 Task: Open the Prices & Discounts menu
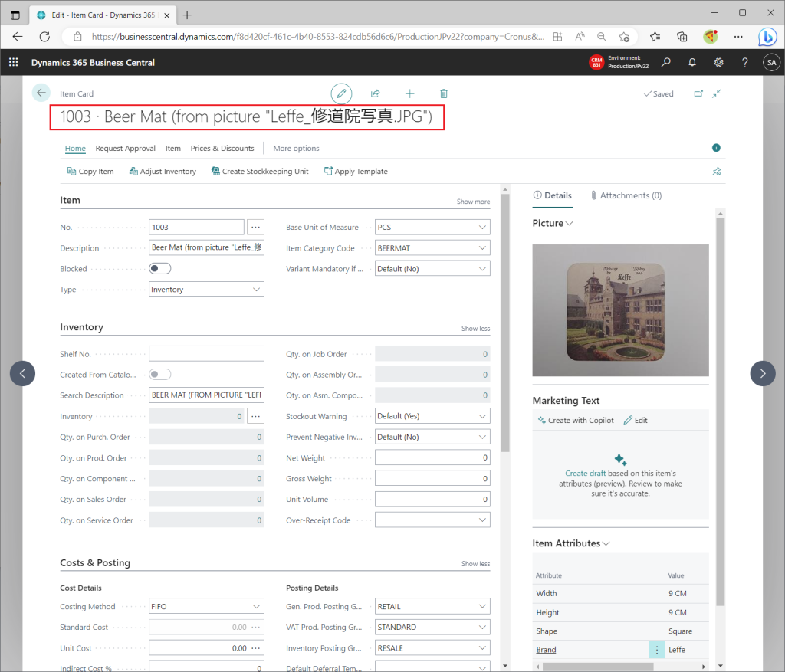click(222, 148)
